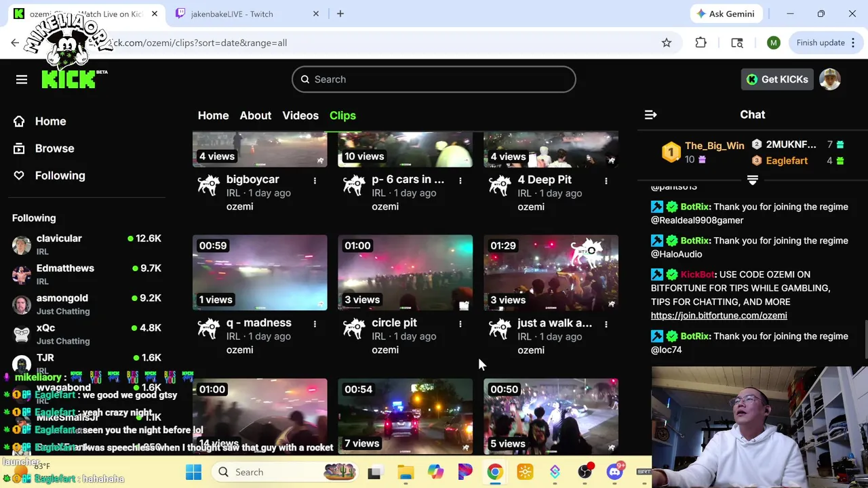Collapse the chat panel icon
This screenshot has width=868, height=488.
[x=650, y=115]
